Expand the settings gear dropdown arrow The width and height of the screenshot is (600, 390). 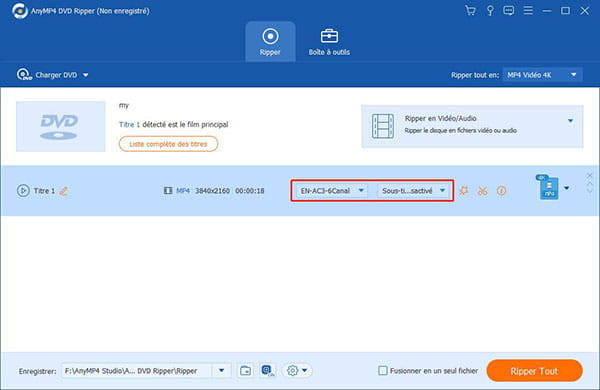[305, 370]
